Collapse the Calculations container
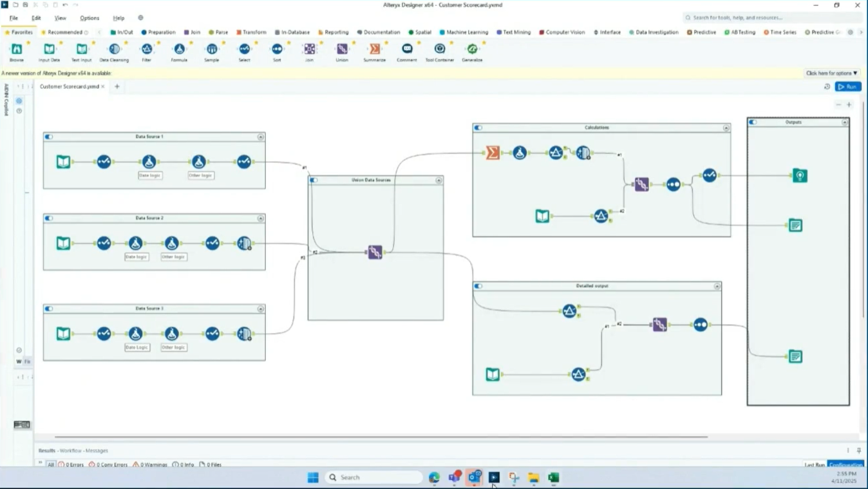The width and height of the screenshot is (868, 489). click(x=726, y=128)
